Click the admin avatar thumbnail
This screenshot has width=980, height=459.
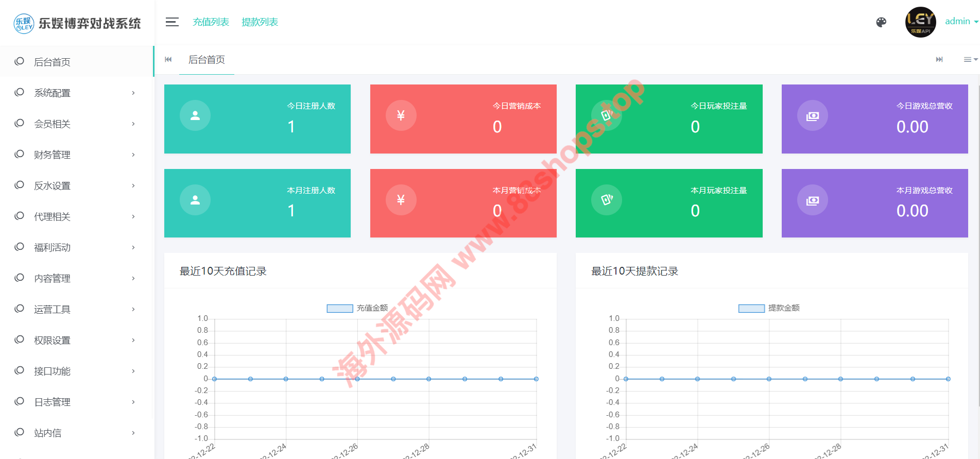(x=920, y=22)
